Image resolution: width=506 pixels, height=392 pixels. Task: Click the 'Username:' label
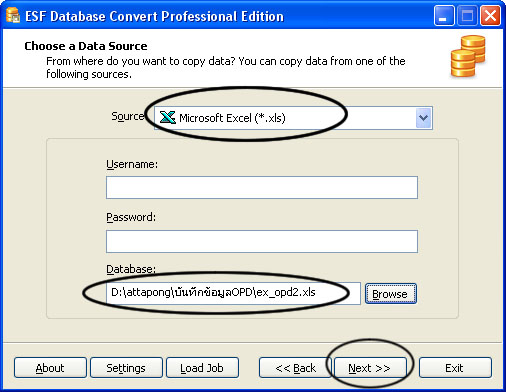(132, 164)
